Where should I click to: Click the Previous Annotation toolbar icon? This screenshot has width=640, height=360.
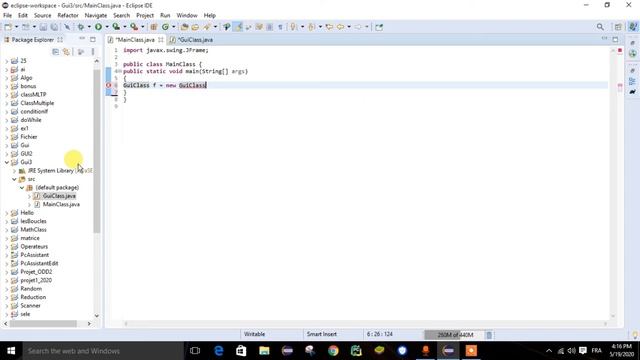coord(311,27)
